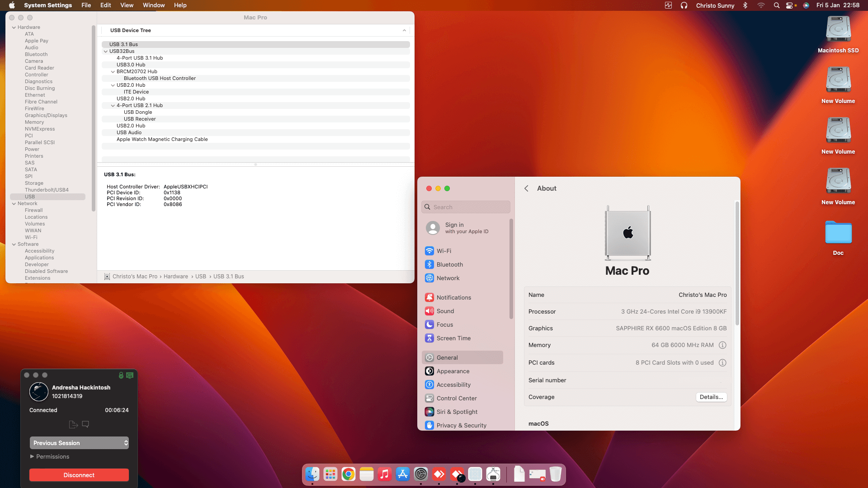The width and height of the screenshot is (868, 488).
Task: Click the Coverage Details button
Action: pos(711,397)
